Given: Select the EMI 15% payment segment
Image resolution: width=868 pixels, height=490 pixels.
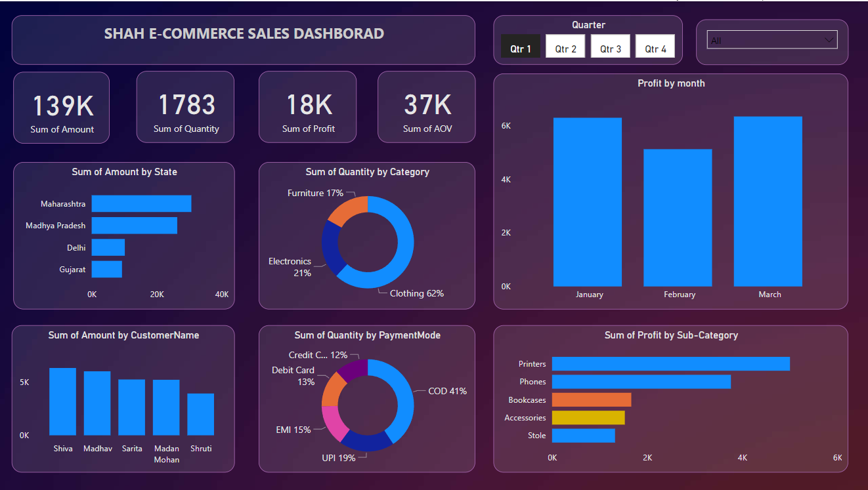Looking at the screenshot, I should 332,420.
